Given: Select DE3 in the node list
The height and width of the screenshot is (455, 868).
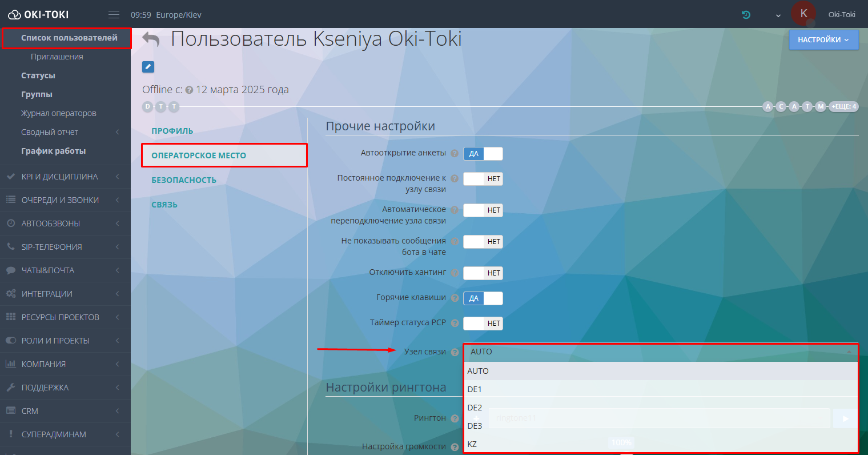Looking at the screenshot, I should pyautogui.click(x=661, y=426).
